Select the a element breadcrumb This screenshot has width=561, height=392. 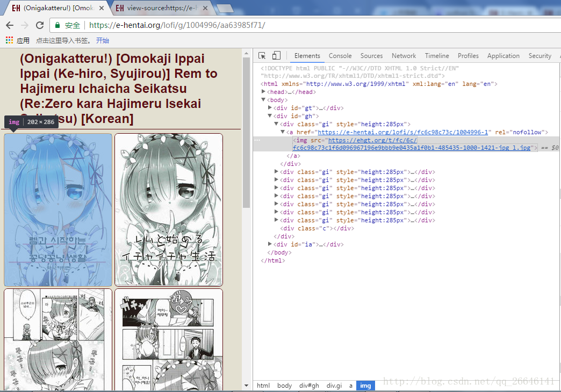[x=350, y=386]
